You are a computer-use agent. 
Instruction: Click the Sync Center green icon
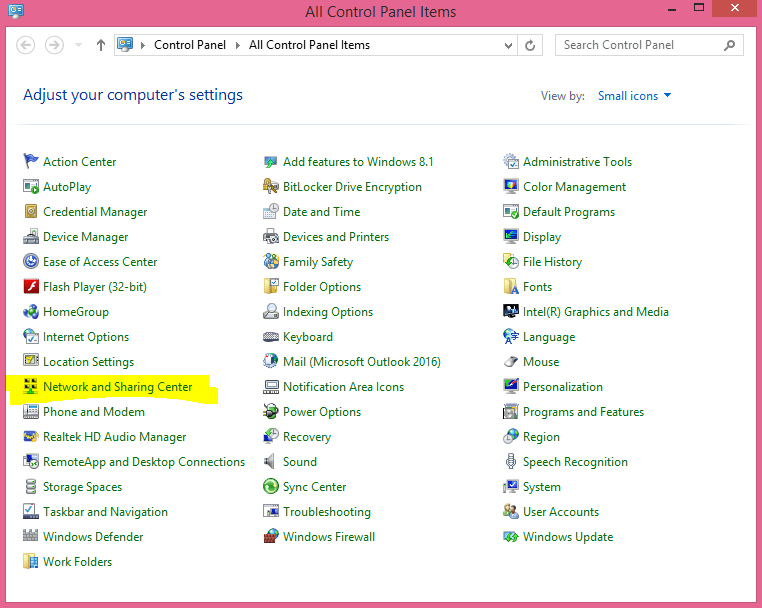271,486
